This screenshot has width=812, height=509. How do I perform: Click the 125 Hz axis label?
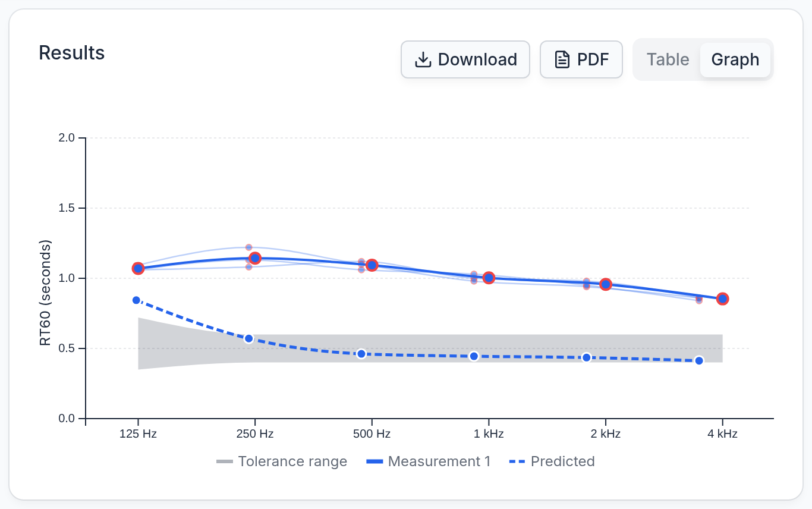(x=138, y=434)
